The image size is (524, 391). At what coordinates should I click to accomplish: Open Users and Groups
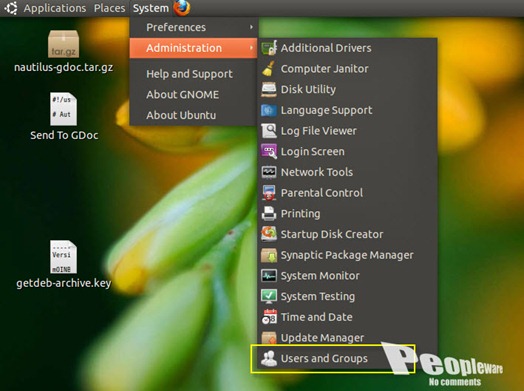[348, 359]
